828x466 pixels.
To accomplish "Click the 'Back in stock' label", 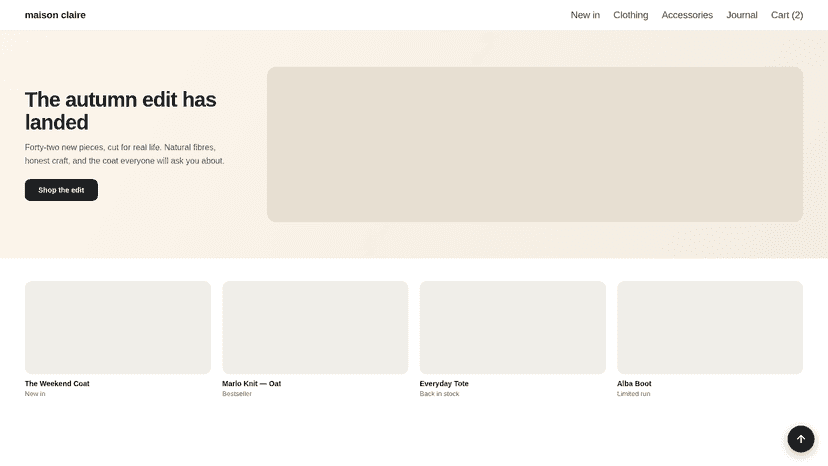I will 439,394.
